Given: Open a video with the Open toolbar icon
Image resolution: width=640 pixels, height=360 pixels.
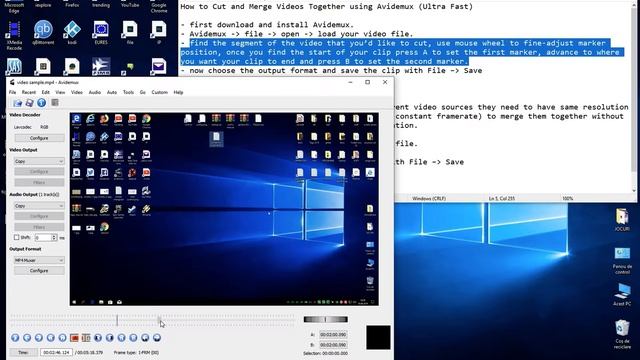Looking at the screenshot, I should pyautogui.click(x=18, y=103).
